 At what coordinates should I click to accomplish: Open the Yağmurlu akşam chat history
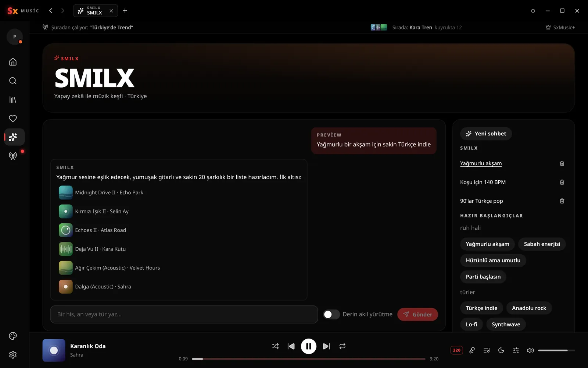(x=481, y=163)
